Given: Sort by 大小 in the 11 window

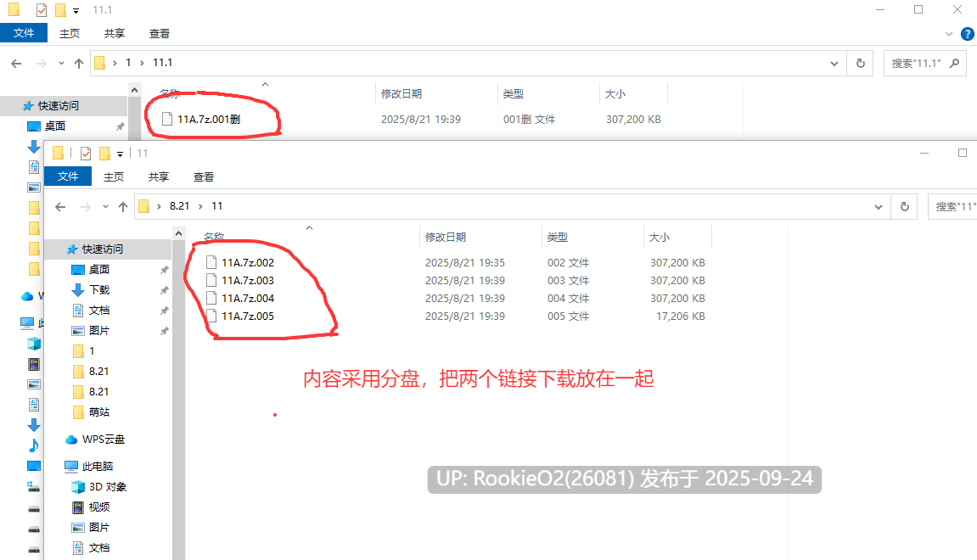Looking at the screenshot, I should (x=660, y=238).
